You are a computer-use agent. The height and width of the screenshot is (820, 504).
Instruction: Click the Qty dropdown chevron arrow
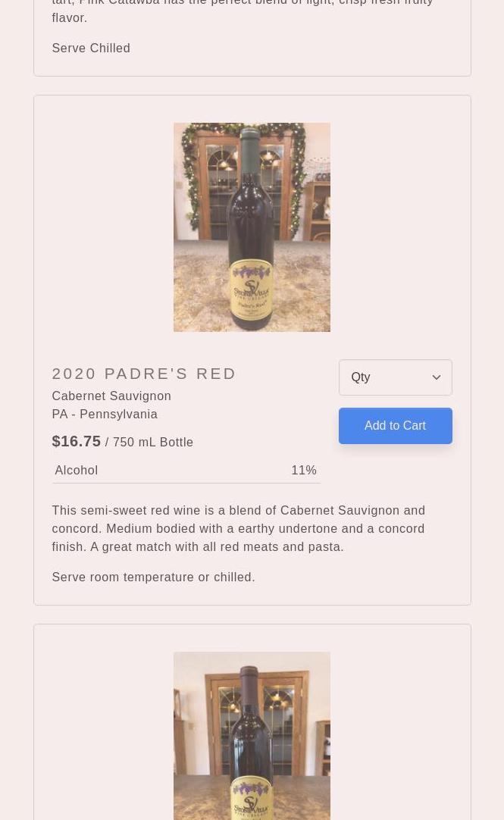(437, 377)
